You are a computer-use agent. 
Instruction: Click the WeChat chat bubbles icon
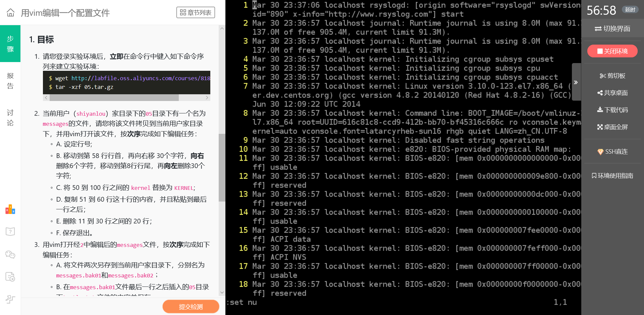click(x=10, y=255)
